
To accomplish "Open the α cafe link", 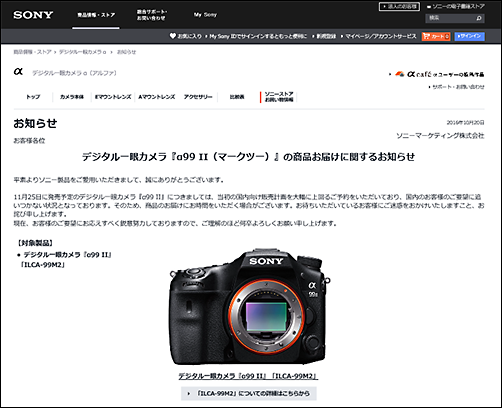I will point(439,74).
